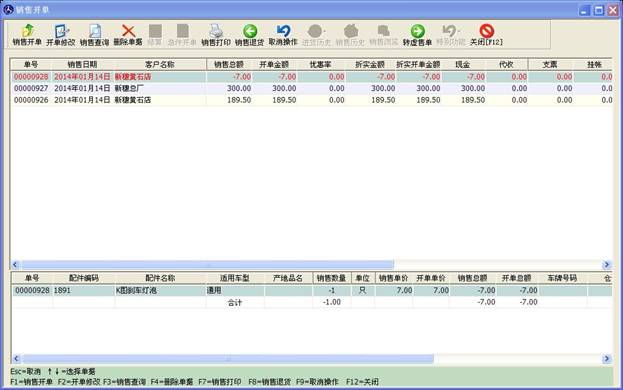The height and width of the screenshot is (390, 623).
Task: Select highlighted order 00000928 in top table
Action: (311, 77)
